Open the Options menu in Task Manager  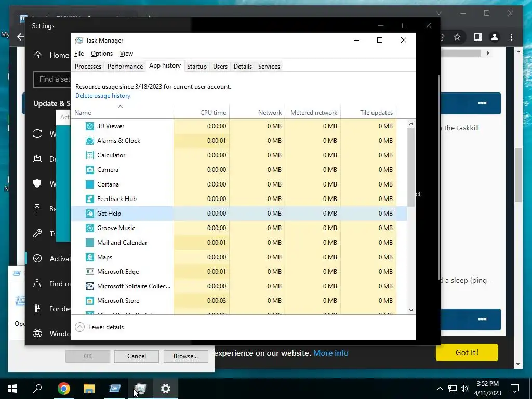pyautogui.click(x=102, y=54)
